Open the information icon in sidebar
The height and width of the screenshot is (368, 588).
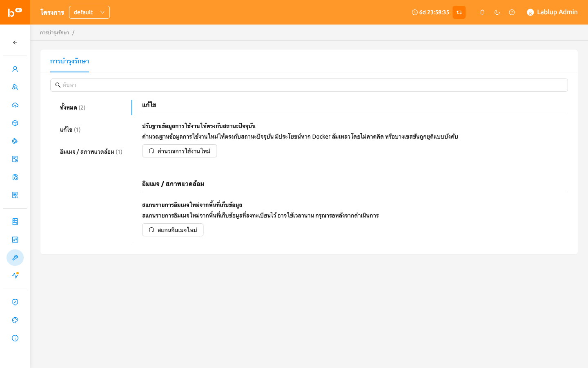[15, 338]
